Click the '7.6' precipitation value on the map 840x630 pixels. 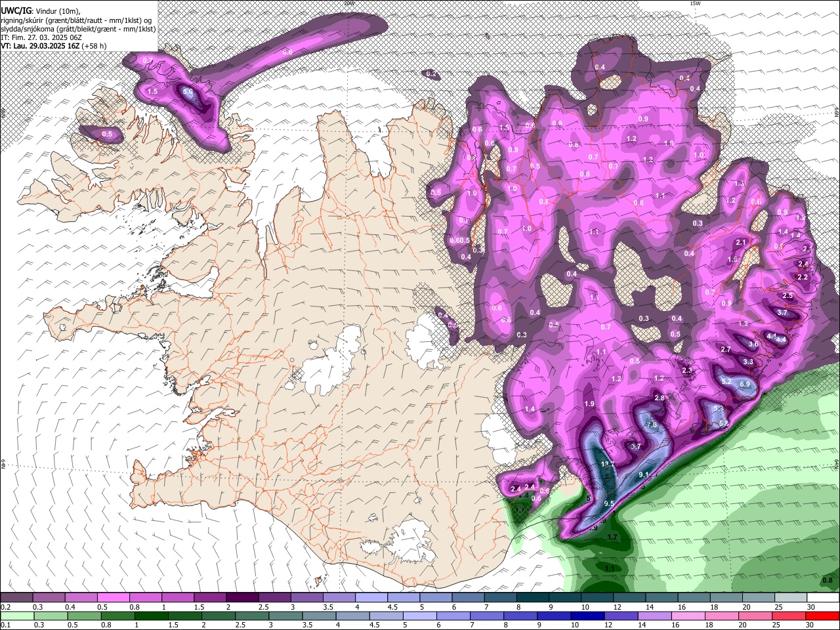(652, 425)
